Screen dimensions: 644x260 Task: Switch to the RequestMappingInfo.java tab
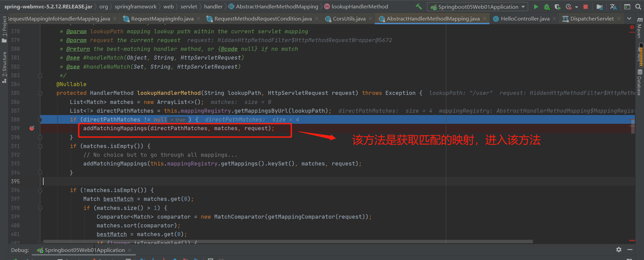(162, 19)
